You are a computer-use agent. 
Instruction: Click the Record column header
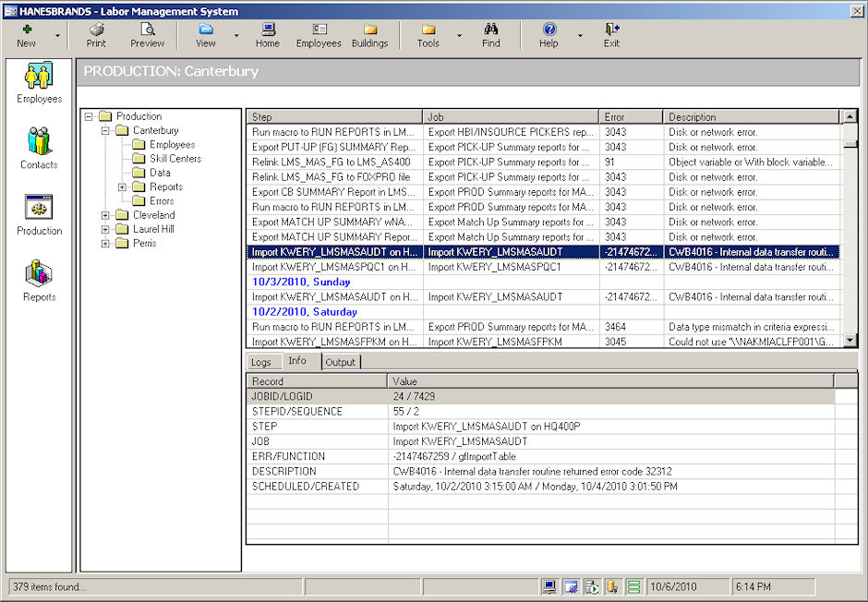(317, 381)
